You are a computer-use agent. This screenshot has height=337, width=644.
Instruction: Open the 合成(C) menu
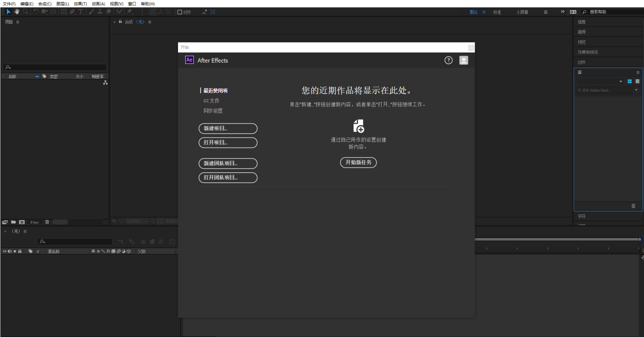pyautogui.click(x=45, y=4)
